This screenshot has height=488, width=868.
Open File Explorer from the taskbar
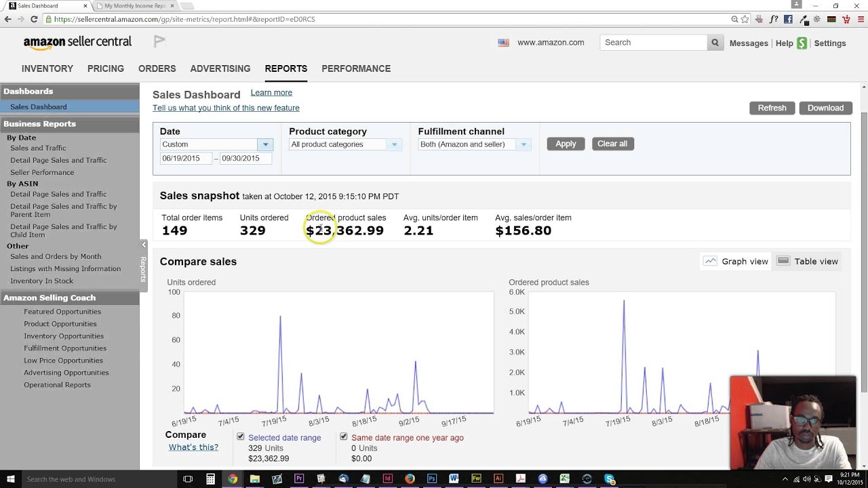[255, 479]
